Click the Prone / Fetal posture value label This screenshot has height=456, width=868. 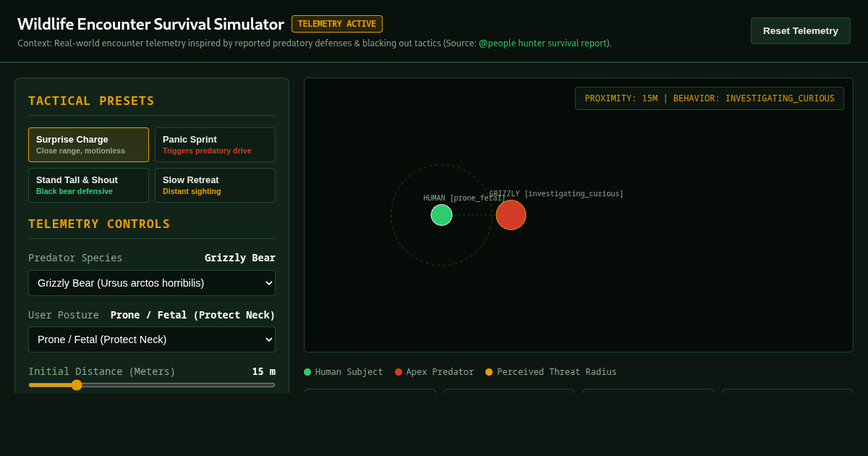click(x=193, y=315)
